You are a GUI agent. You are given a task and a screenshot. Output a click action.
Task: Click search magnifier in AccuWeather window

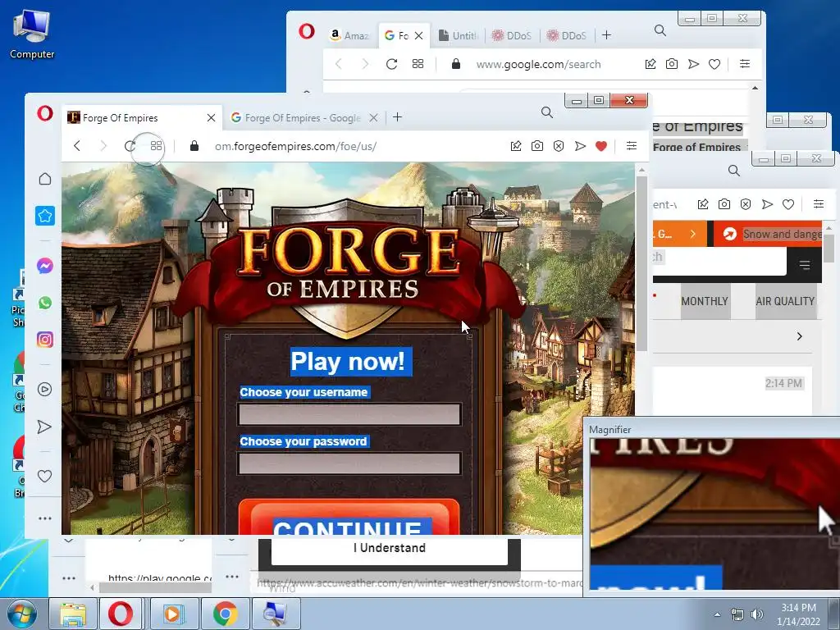coord(734,171)
